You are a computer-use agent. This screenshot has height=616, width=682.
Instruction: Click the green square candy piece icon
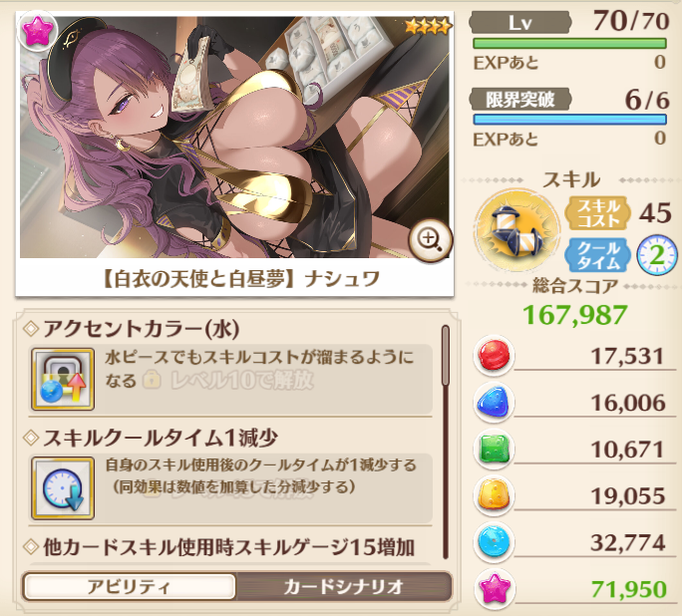click(494, 450)
